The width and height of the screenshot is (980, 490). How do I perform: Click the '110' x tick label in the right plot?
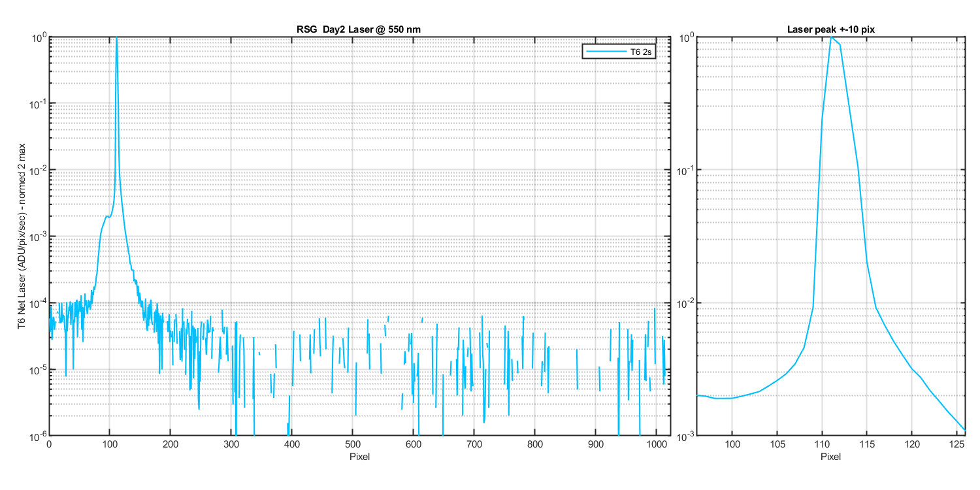coord(822,444)
